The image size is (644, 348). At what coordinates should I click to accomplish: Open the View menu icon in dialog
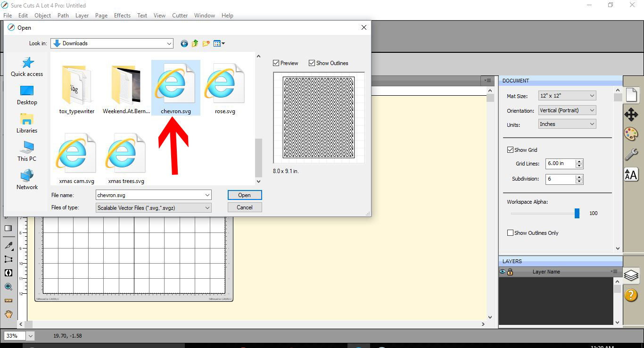point(219,43)
